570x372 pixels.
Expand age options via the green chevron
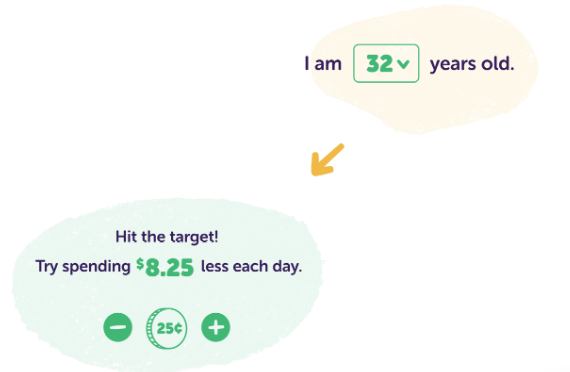point(403,64)
